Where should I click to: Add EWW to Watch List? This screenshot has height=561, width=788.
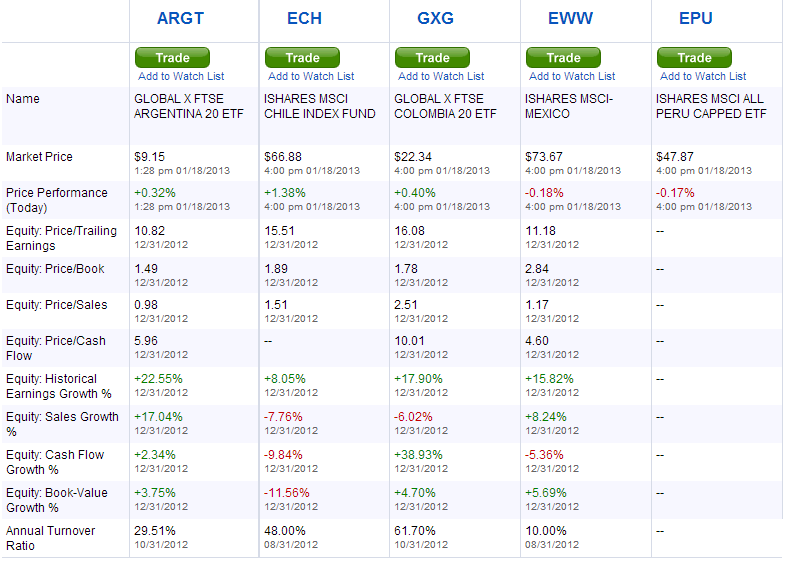pyautogui.click(x=572, y=76)
